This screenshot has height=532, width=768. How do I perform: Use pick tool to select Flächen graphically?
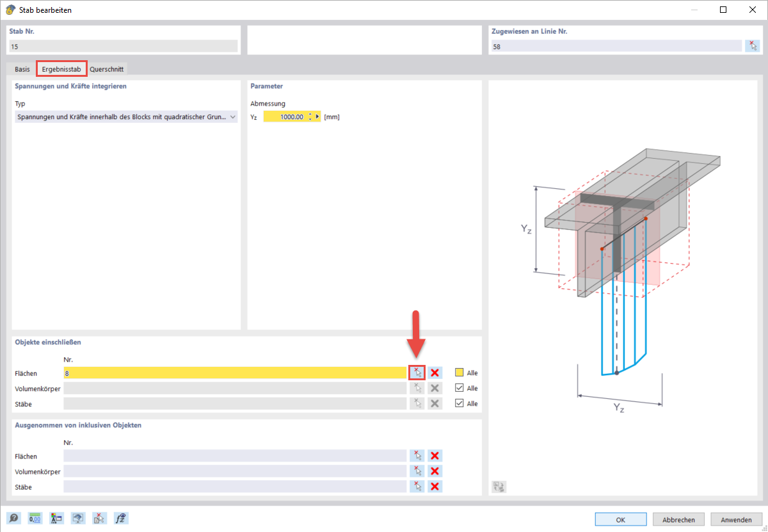(x=417, y=373)
